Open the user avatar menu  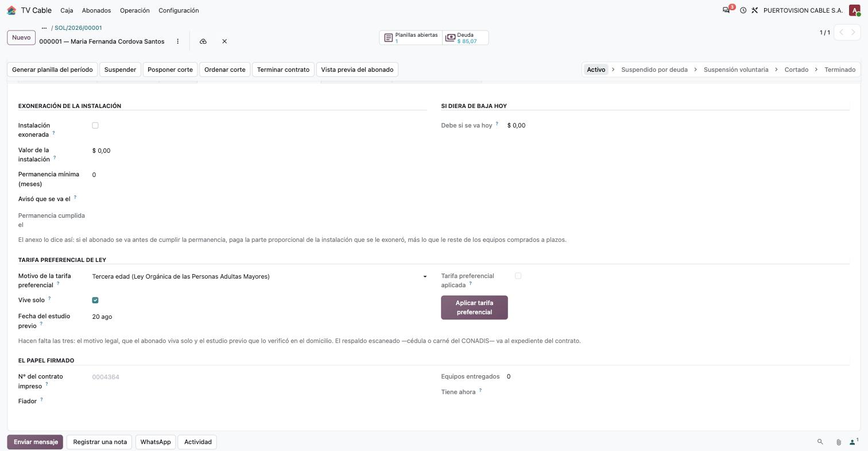[x=854, y=10]
